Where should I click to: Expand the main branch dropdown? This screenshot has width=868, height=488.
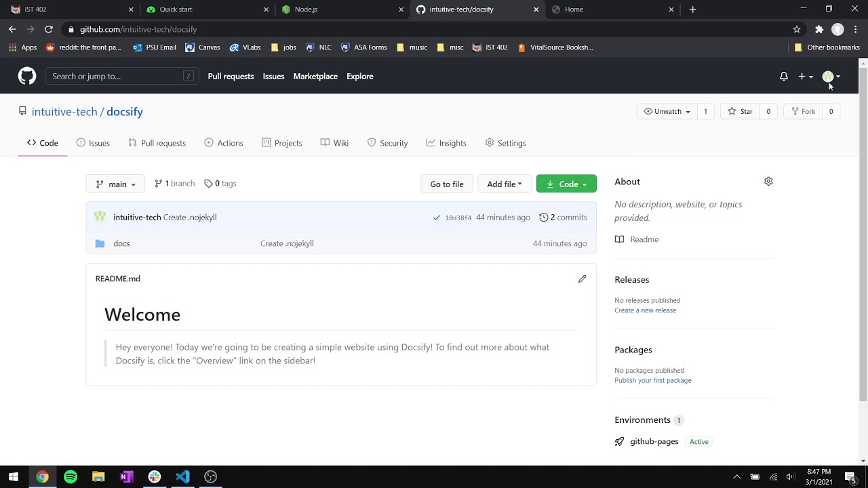115,184
